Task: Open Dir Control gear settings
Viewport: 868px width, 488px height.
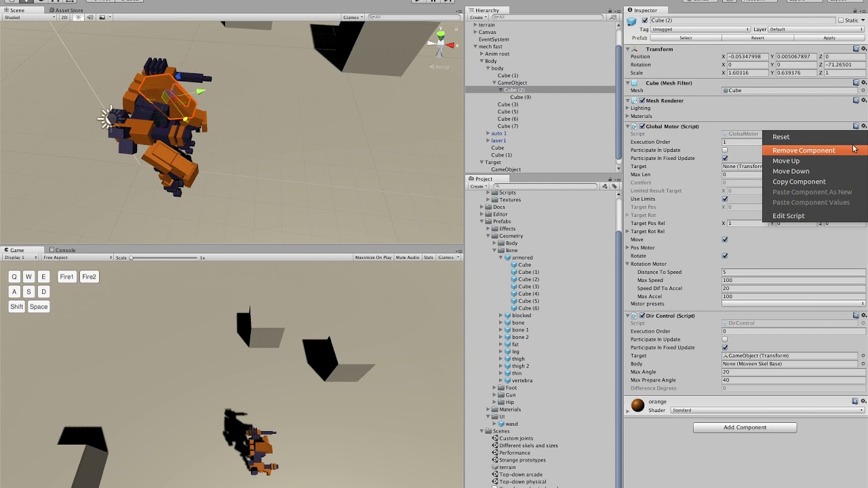Action: (864, 315)
